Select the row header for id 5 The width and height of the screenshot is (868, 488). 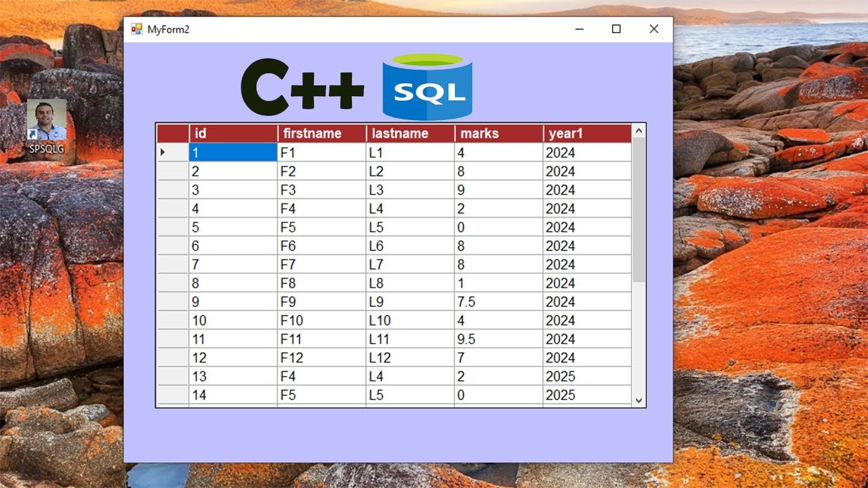click(173, 227)
